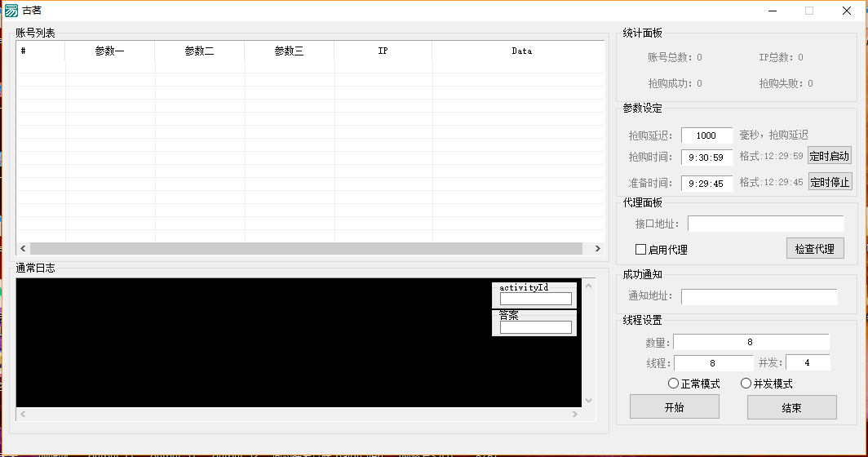Focus the 接口地址 text field
This screenshot has width=868, height=457.
(x=765, y=224)
